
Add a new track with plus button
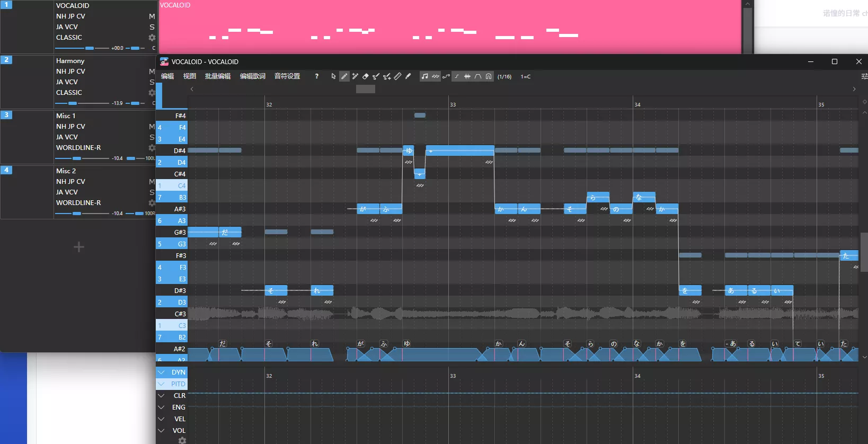[x=79, y=247]
